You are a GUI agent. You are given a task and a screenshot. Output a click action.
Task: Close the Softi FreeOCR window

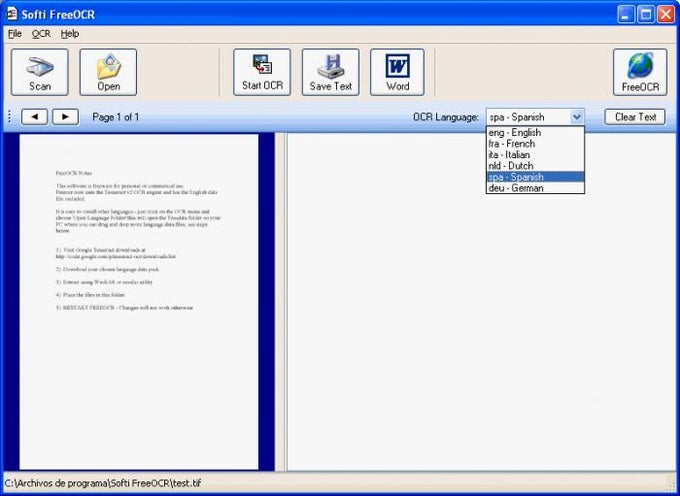(666, 14)
